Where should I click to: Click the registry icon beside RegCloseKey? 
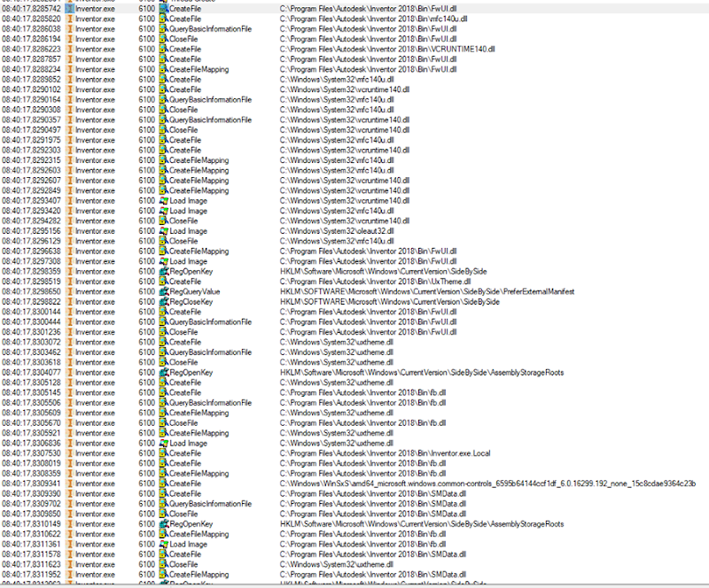pos(164,301)
